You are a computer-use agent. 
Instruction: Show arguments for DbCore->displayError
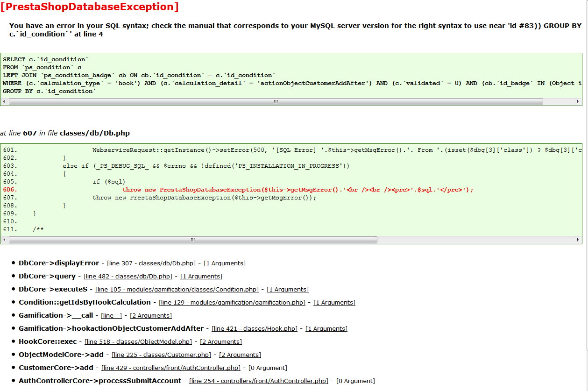pyautogui.click(x=225, y=263)
